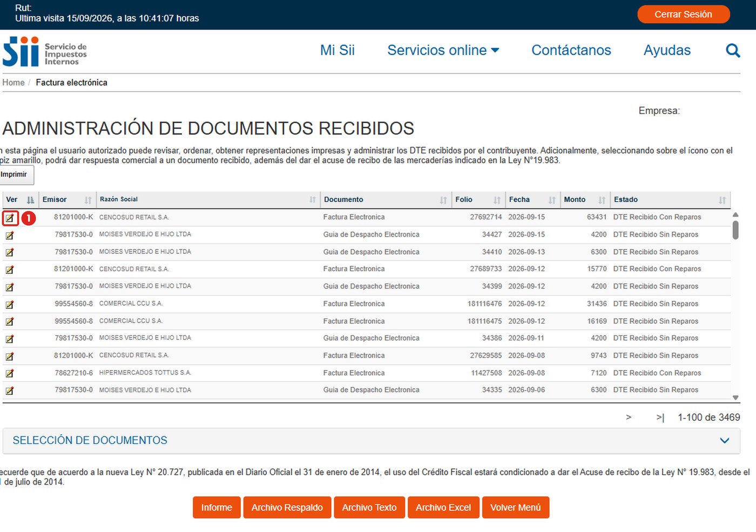756x532 pixels.
Task: Sort the table by the Ver column icon
Action: click(x=30, y=200)
